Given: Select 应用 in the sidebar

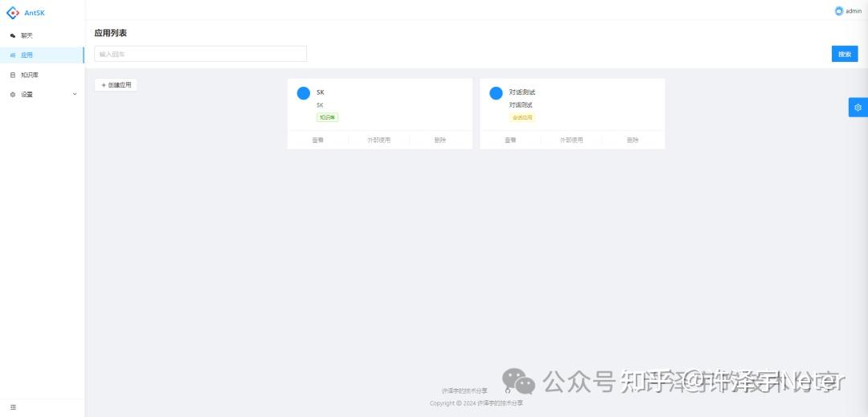Looking at the screenshot, I should [27, 55].
